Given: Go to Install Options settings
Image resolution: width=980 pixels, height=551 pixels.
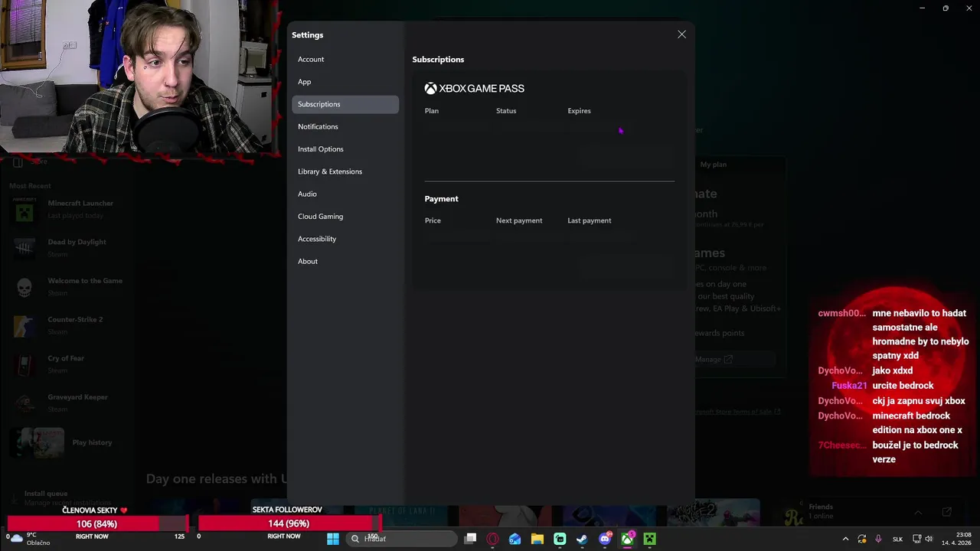Looking at the screenshot, I should tap(345, 149).
